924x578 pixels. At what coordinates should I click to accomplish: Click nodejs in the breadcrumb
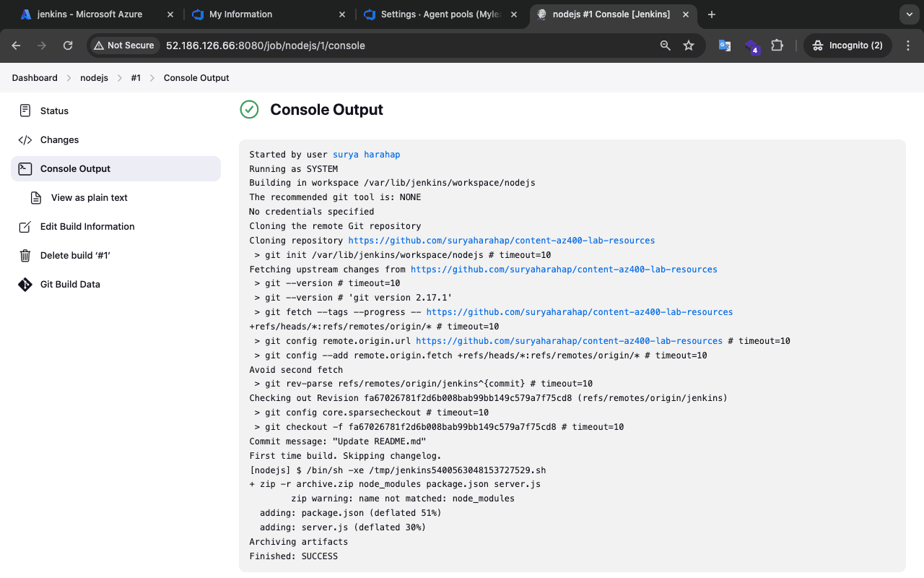(94, 78)
